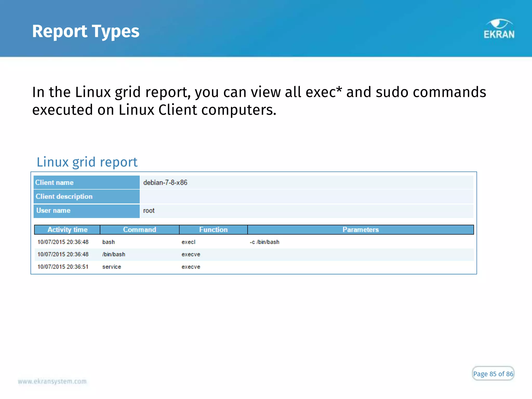The height and width of the screenshot is (399, 532).
Task: Select the /bin/bash command cell
Action: tap(114, 254)
